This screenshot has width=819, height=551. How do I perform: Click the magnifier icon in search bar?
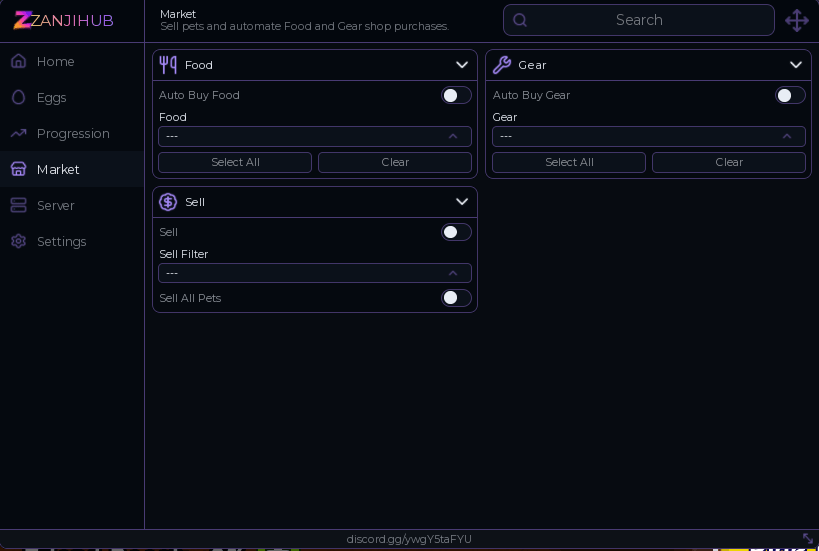coord(520,20)
